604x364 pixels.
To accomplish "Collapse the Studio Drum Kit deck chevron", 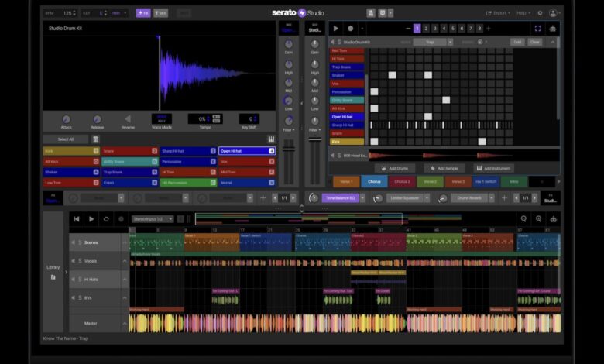I will 552,42.
